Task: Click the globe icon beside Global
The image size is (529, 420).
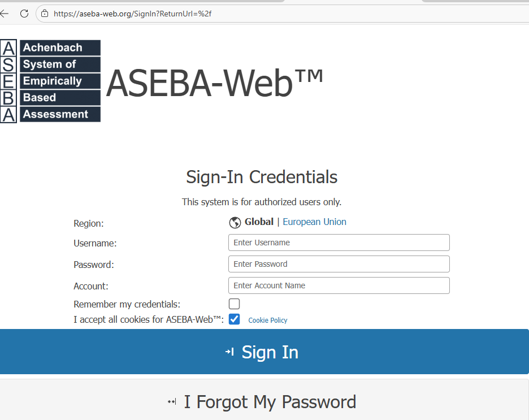Action: coord(235,223)
